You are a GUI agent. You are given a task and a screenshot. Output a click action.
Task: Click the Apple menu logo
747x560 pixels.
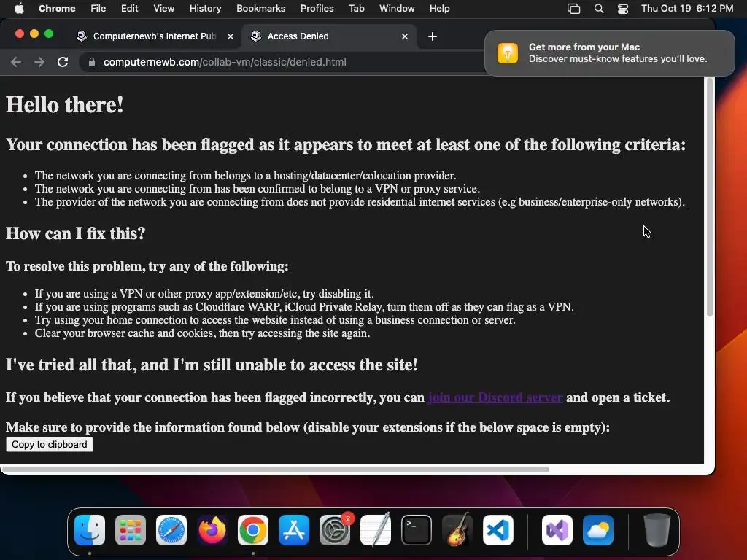pyautogui.click(x=19, y=8)
